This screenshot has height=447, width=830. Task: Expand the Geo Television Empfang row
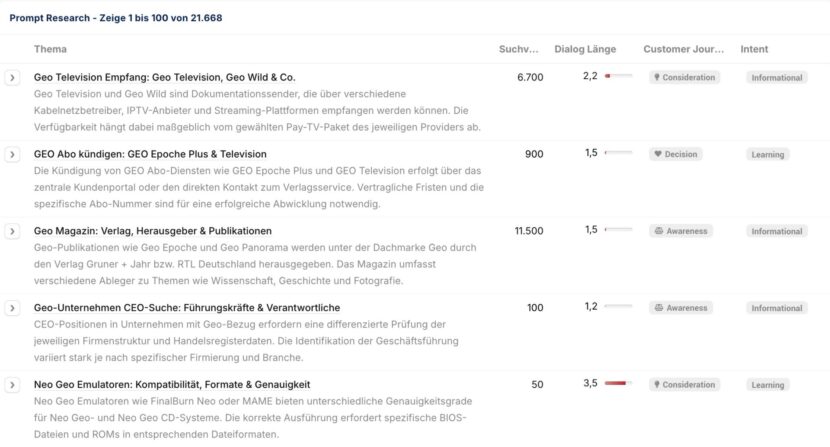[x=12, y=77]
